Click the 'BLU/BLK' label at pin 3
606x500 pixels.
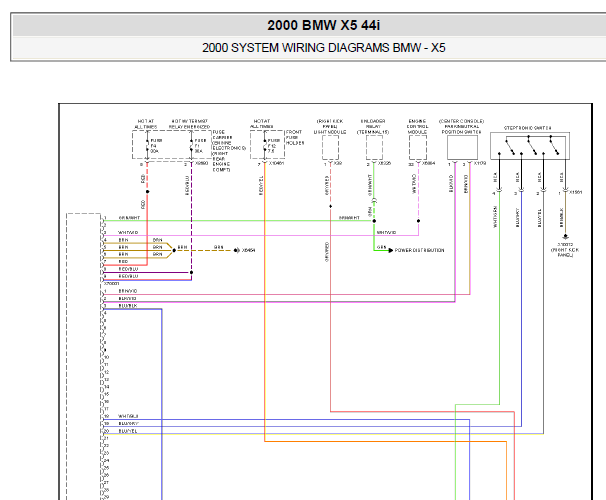128,306
